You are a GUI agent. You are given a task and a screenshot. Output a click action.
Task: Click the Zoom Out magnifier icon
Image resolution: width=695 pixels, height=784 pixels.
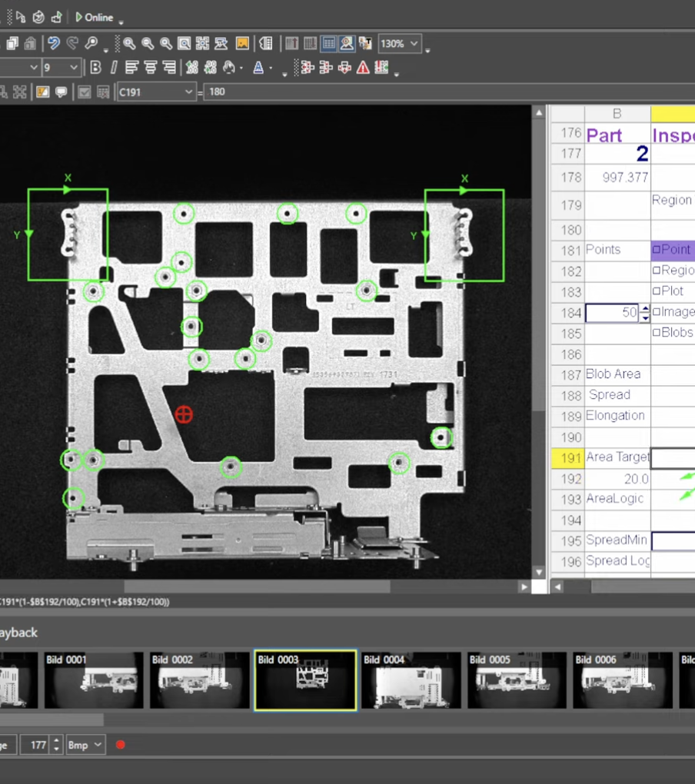(x=148, y=44)
